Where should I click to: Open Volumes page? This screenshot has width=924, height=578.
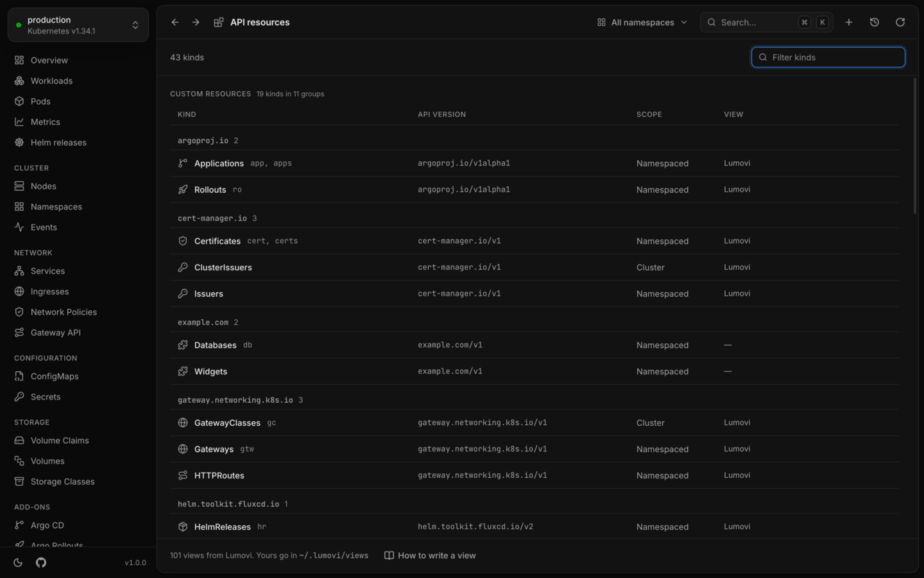click(x=78, y=461)
